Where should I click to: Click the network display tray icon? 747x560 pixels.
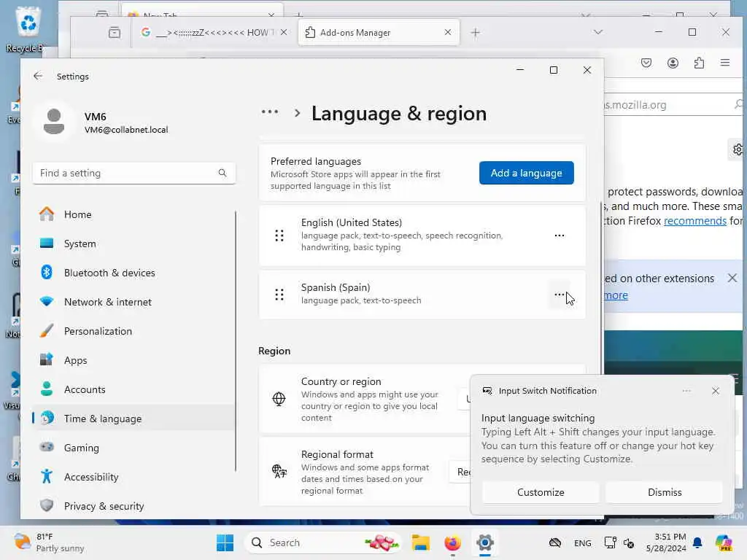point(610,542)
